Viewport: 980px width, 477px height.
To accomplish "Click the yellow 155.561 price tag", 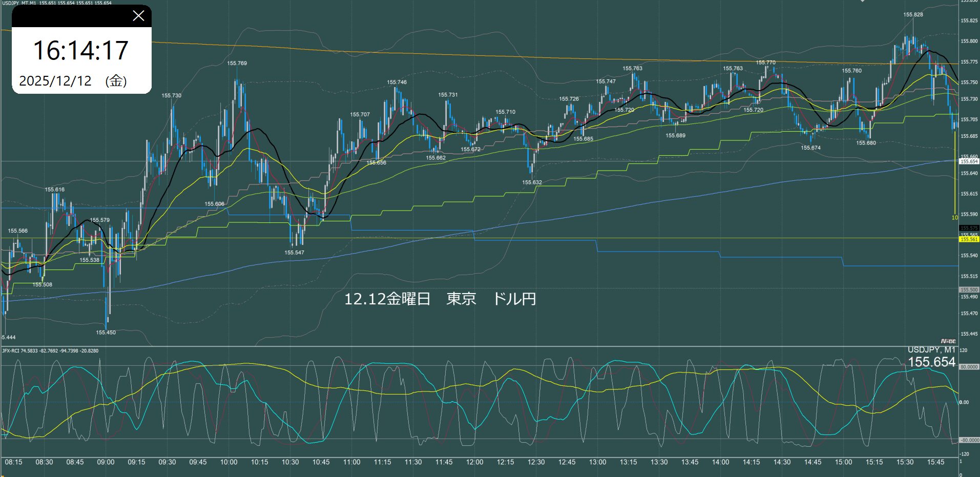I will point(969,239).
